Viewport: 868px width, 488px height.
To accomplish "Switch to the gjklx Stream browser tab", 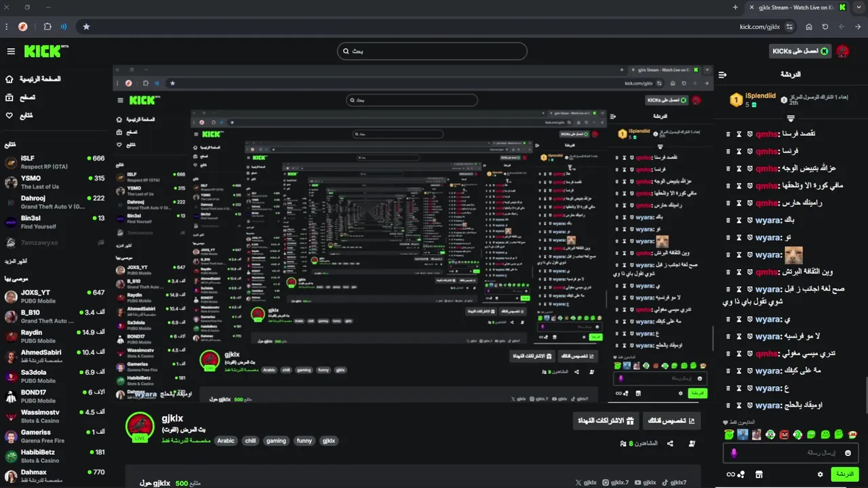I will pyautogui.click(x=797, y=7).
